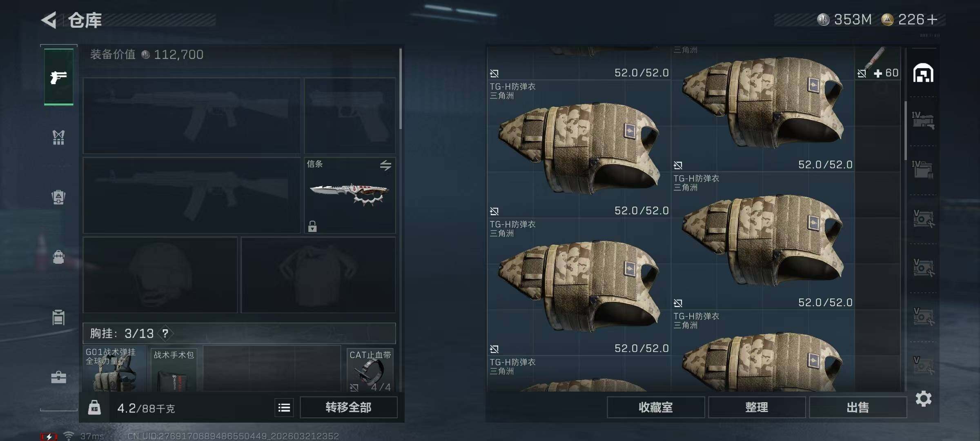Add currency with plus next to 226
The height and width of the screenshot is (441, 980).
[932, 20]
